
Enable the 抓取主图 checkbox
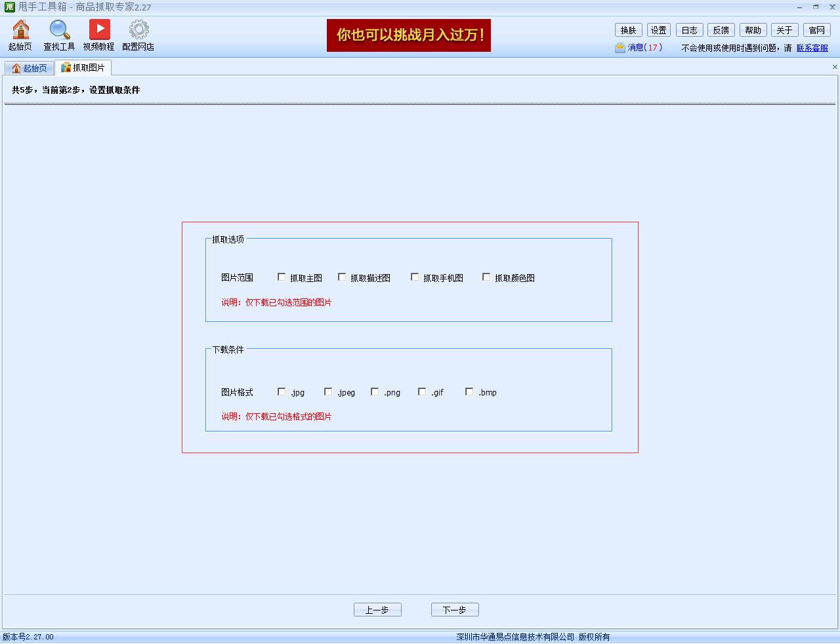click(281, 277)
